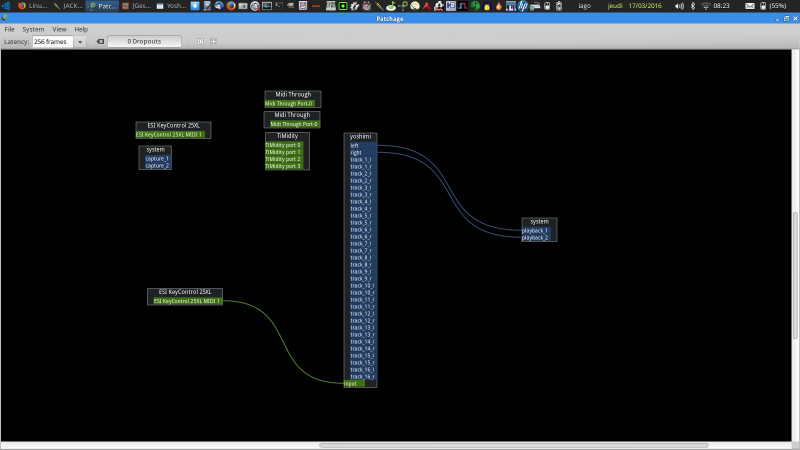The height and width of the screenshot is (450, 800).
Task: Open the System menu
Action: (x=33, y=29)
